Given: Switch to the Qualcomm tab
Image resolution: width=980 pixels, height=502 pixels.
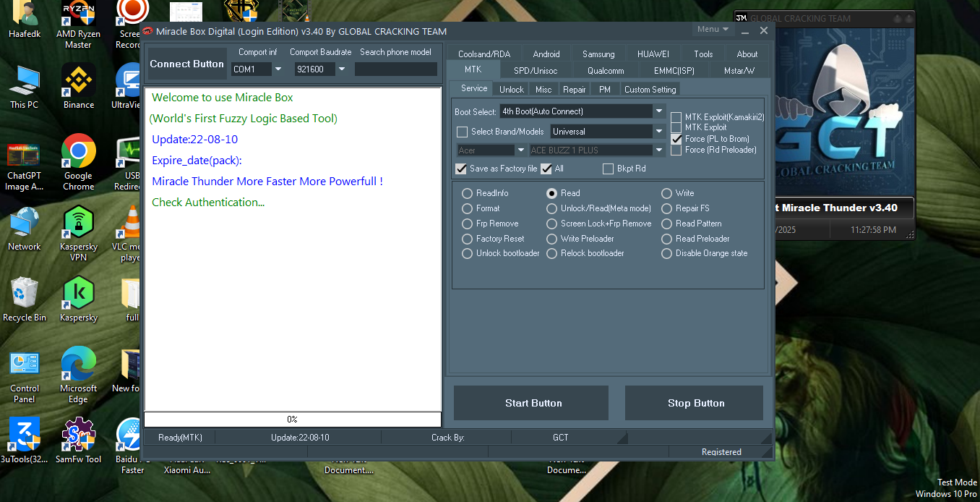Looking at the screenshot, I should 605,70.
